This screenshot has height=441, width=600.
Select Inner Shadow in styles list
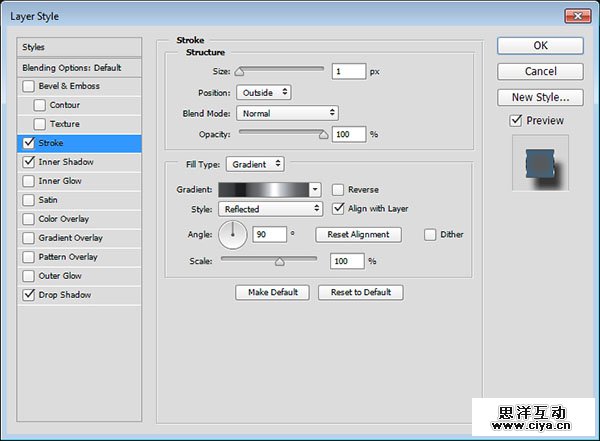click(x=66, y=162)
